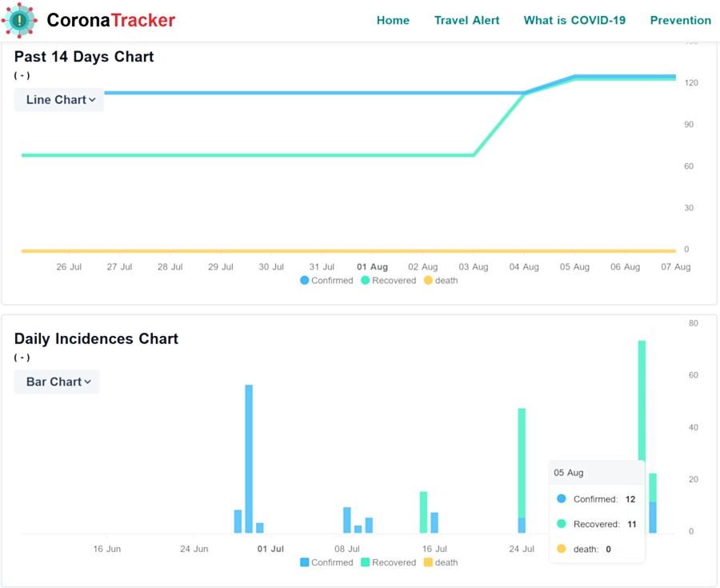Viewport: 720px width, 588px height.
Task: Toggle Recovered series in line chart legend
Action: (389, 281)
